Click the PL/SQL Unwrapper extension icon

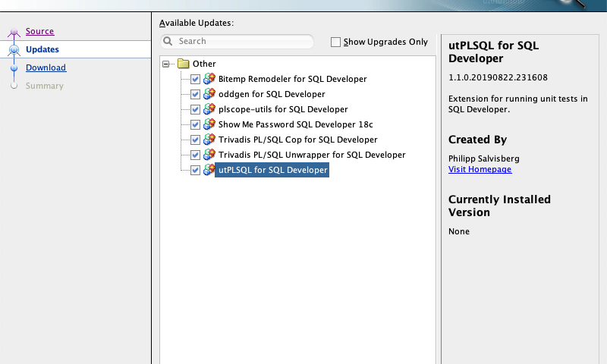209,155
